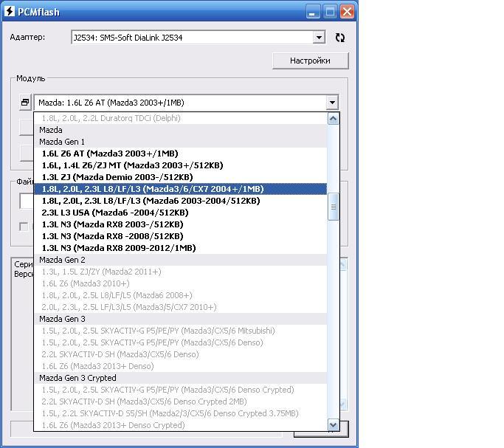504x448 pixels.
Task: Click the module combo box showing Mazda 1.6L Z6 AT
Action: pyautogui.click(x=186, y=103)
